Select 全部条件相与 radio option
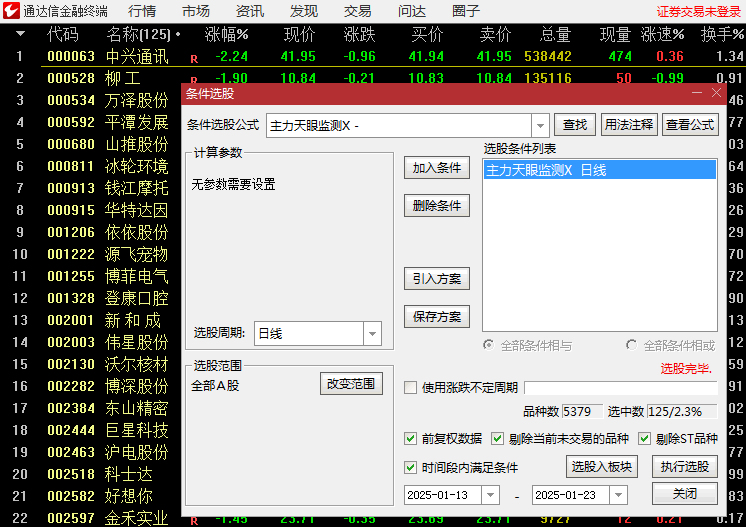Image resolution: width=746 pixels, height=527 pixels. (489, 345)
